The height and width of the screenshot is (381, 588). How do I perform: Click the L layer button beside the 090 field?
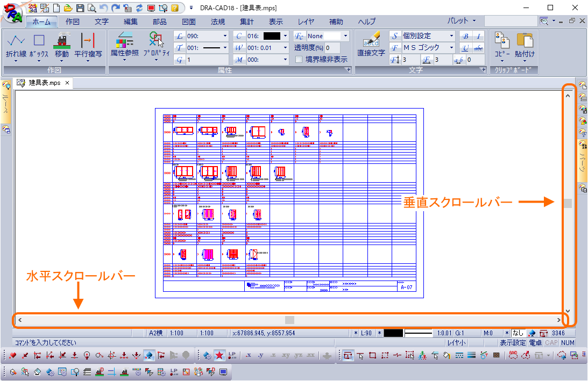180,36
